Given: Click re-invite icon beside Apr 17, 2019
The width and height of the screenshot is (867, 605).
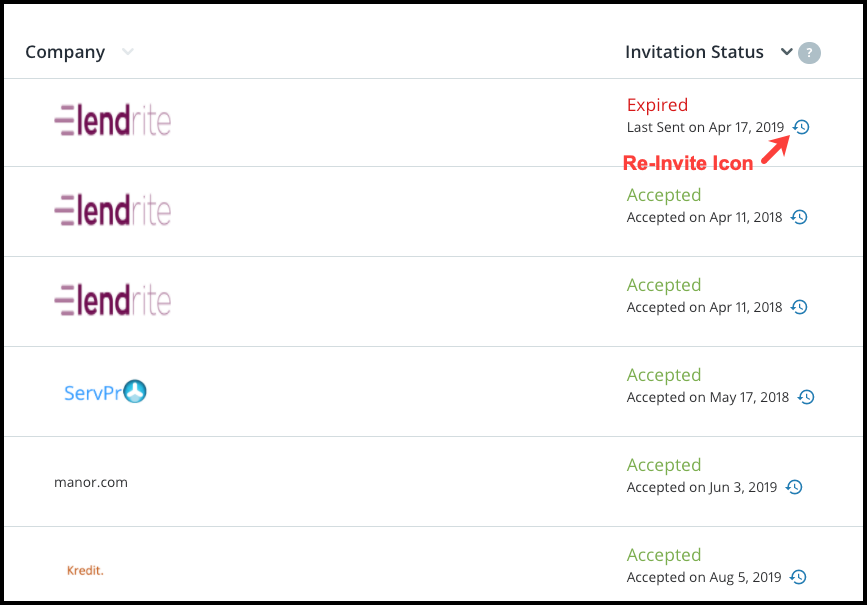Looking at the screenshot, I should [x=801, y=127].
